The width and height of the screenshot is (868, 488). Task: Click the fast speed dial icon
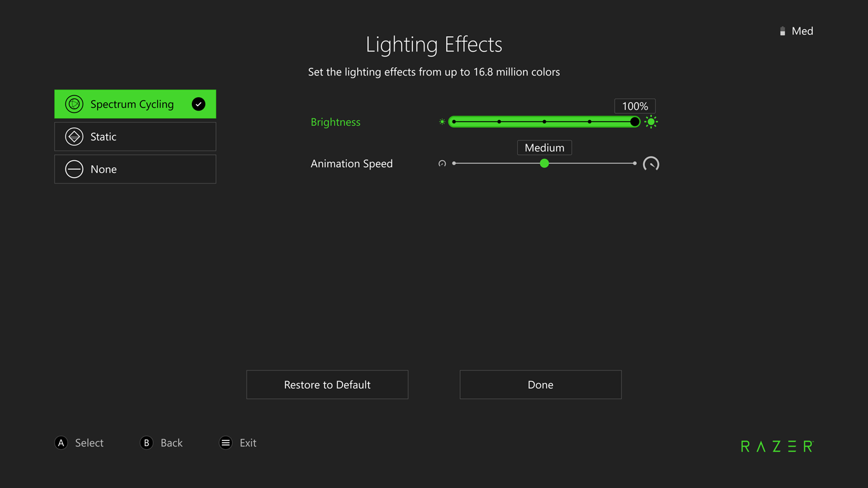pos(650,163)
